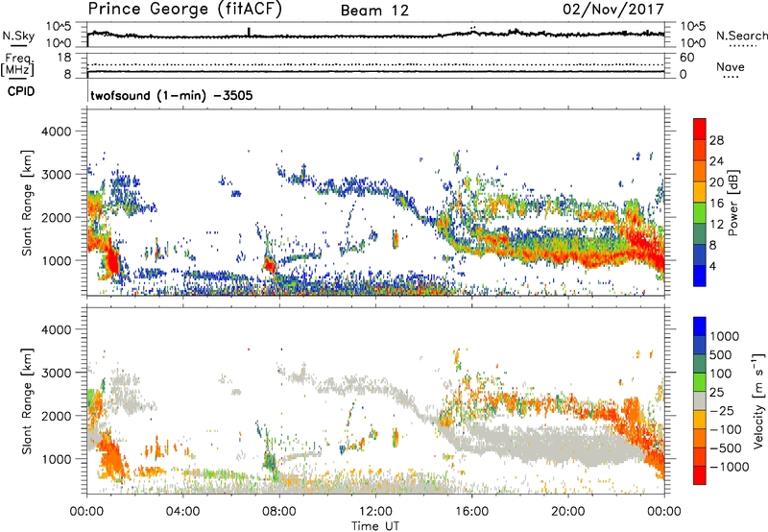Click the Slant Range [km] label of power panel
This screenshot has width=768, height=532.
point(27,203)
